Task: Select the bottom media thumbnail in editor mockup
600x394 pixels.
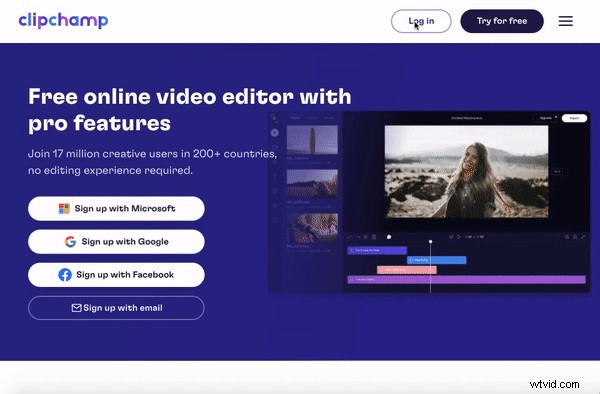Action: click(x=312, y=228)
